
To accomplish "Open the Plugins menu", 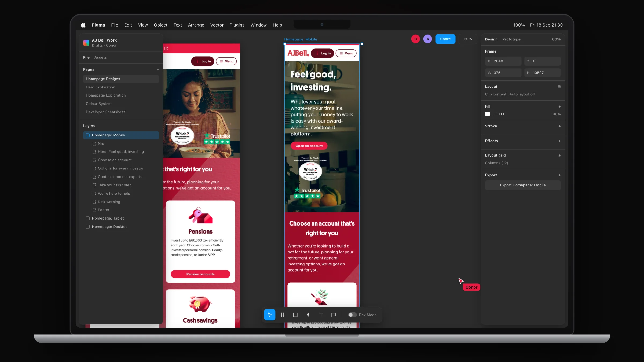I will coord(237,25).
